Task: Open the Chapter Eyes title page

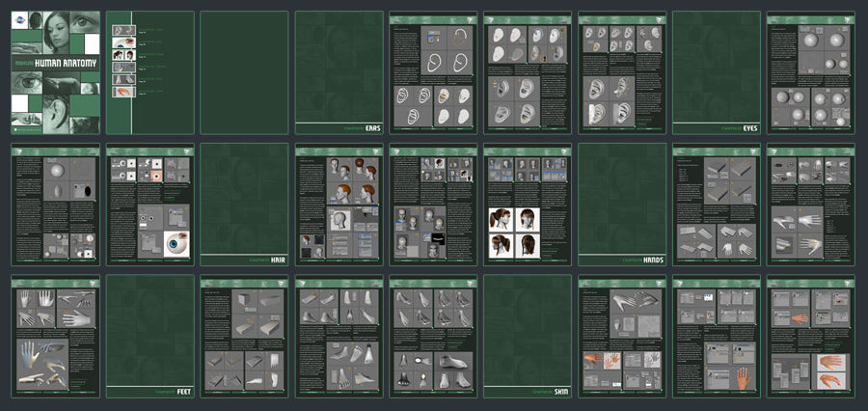Action: click(x=717, y=72)
